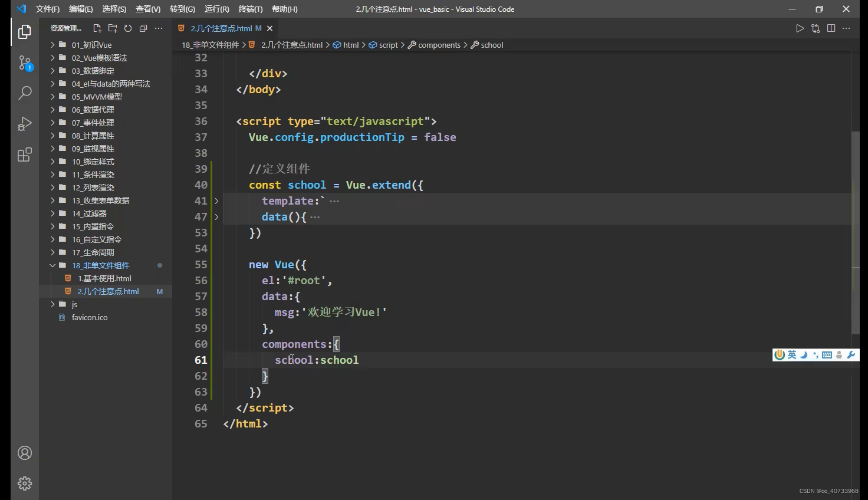
Task: Open the Explorer view in activity bar
Action: (x=25, y=32)
